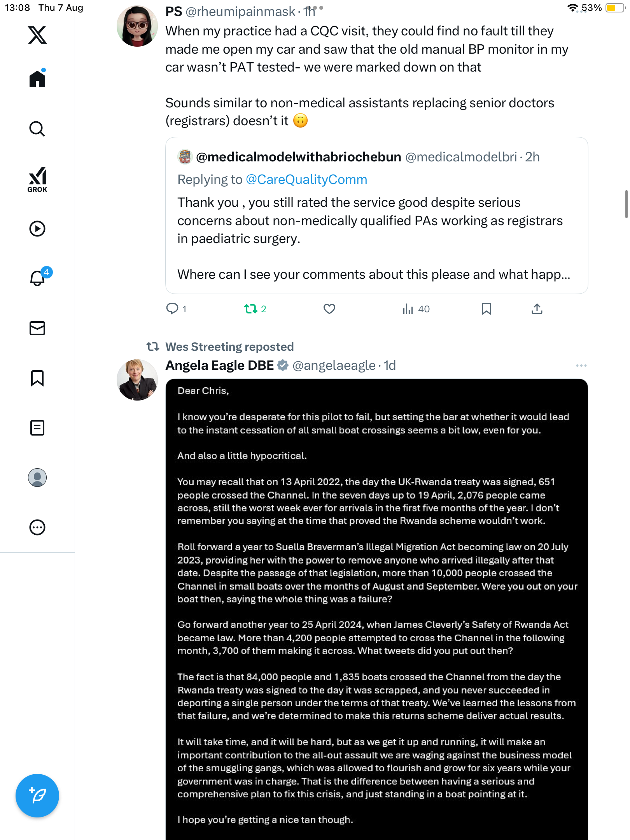The height and width of the screenshot is (840, 630).
Task: Open direct messages envelope
Action: [37, 328]
